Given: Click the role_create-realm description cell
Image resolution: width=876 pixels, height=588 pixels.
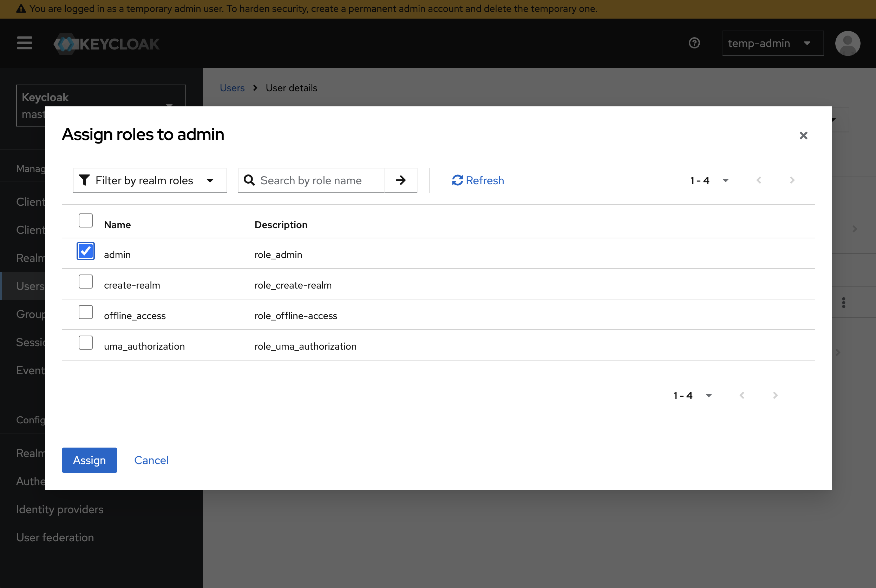Looking at the screenshot, I should point(293,285).
